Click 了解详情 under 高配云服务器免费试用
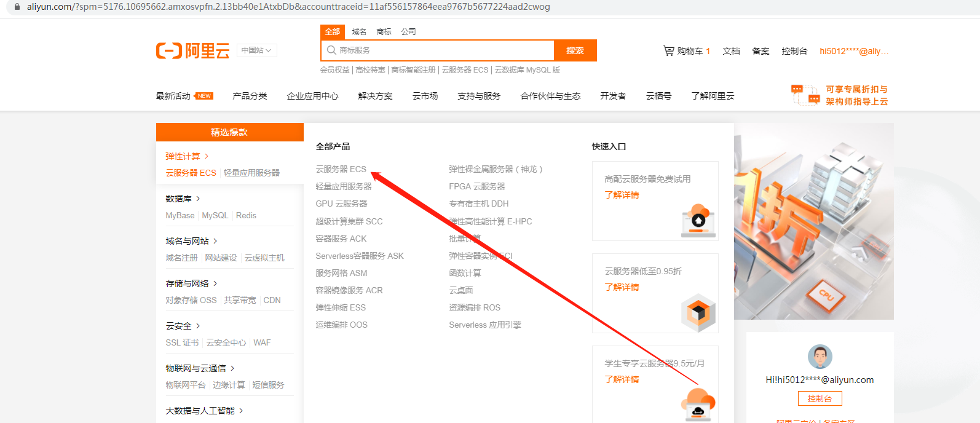The width and height of the screenshot is (980, 423). click(x=622, y=195)
